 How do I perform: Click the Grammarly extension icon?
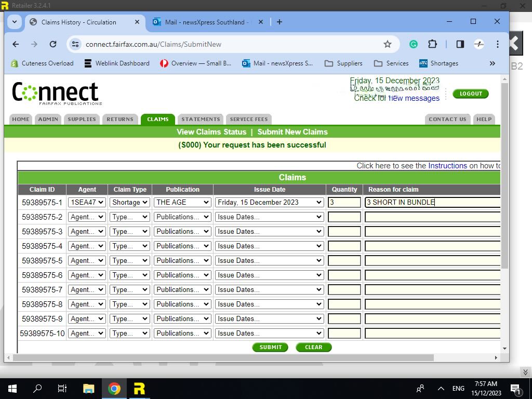pyautogui.click(x=414, y=44)
